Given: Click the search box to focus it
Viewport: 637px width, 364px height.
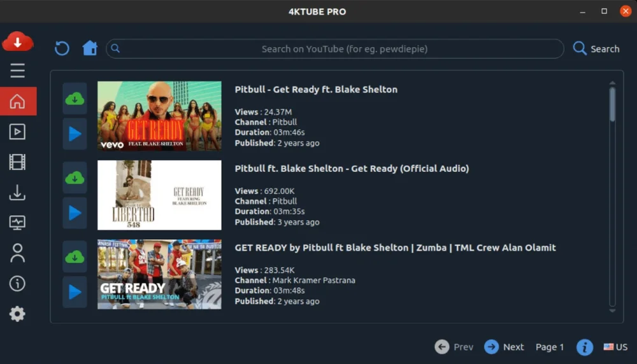Looking at the screenshot, I should tap(335, 49).
